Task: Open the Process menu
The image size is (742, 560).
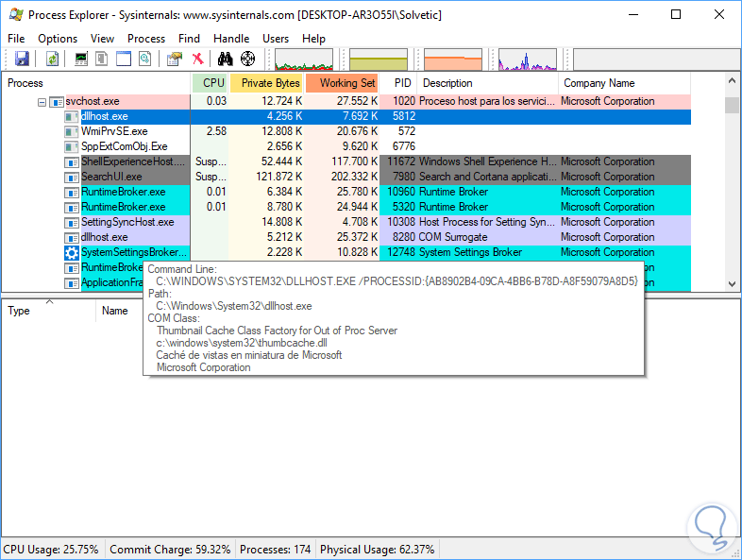Action: point(146,39)
